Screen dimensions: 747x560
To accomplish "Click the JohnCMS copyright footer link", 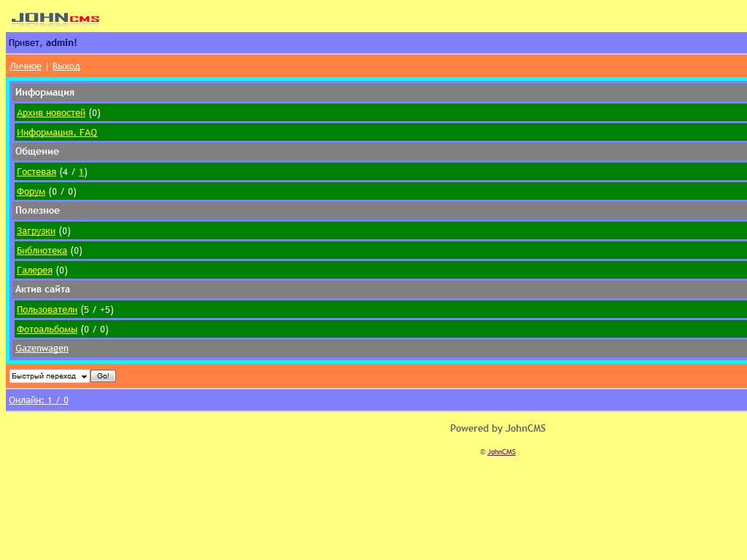I will click(x=501, y=452).
